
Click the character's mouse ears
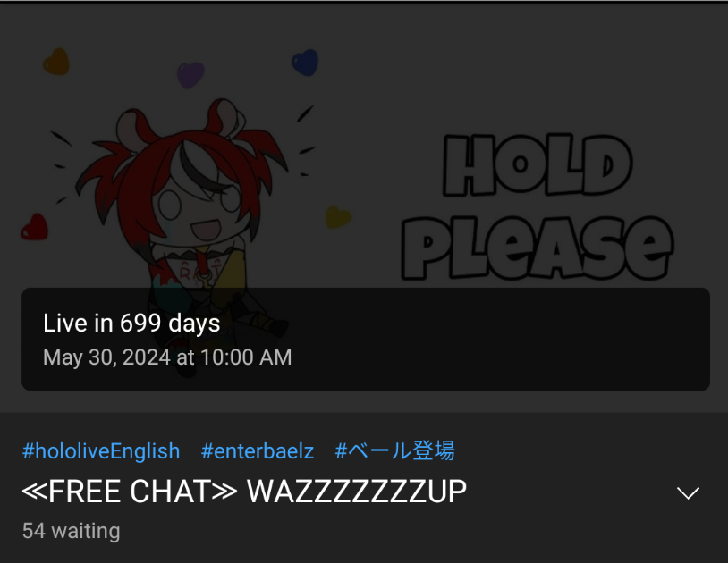pyautogui.click(x=181, y=120)
